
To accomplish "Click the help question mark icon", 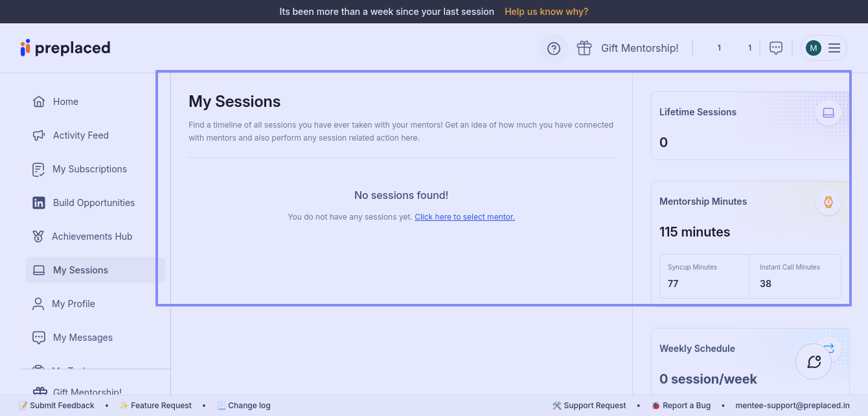I will click(553, 49).
